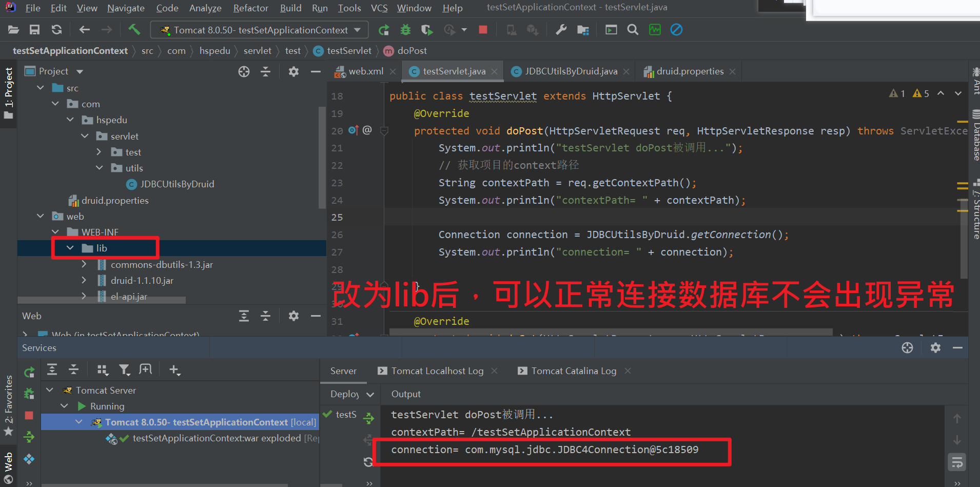Save all files icon
The image size is (980, 487).
pyautogui.click(x=34, y=30)
